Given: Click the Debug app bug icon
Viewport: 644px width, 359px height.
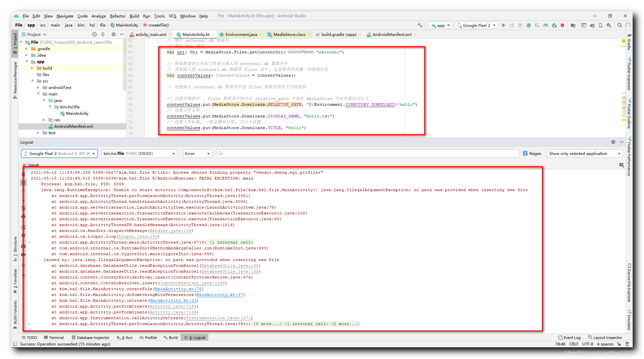Looking at the screenshot, I should (x=529, y=25).
